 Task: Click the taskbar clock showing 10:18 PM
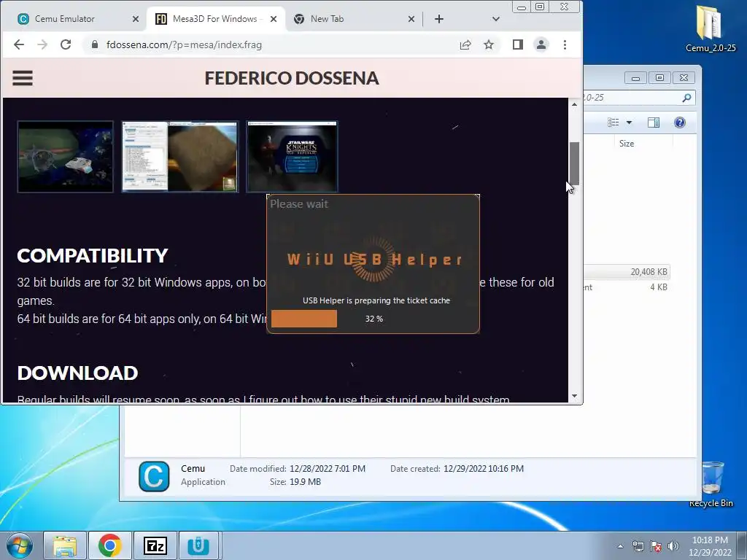click(710, 546)
